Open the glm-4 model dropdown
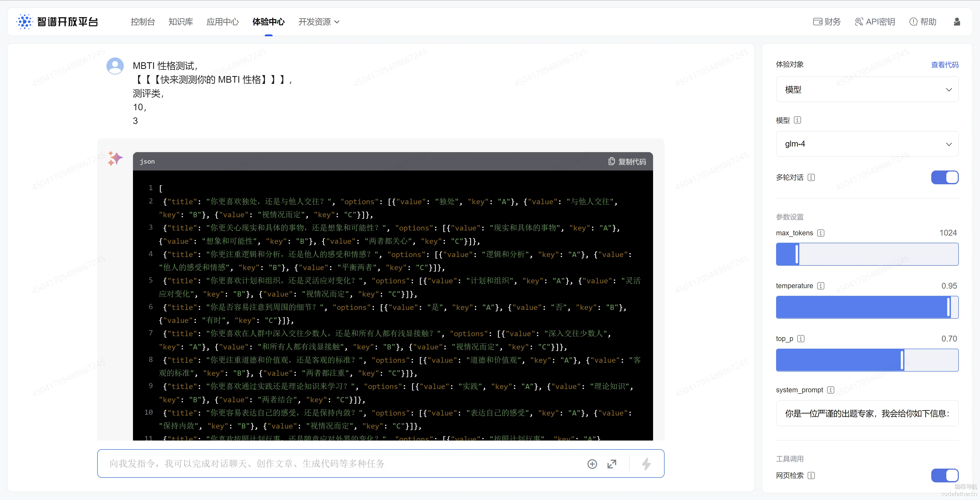The height and width of the screenshot is (500, 980). pos(867,144)
